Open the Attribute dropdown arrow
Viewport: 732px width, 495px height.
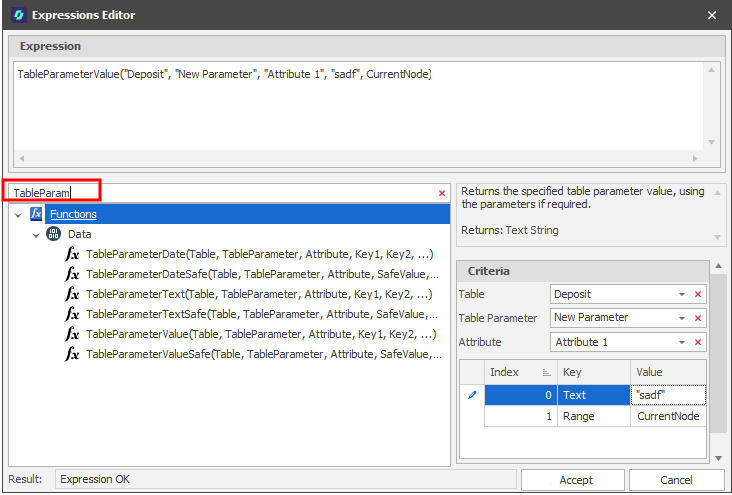[x=682, y=342]
